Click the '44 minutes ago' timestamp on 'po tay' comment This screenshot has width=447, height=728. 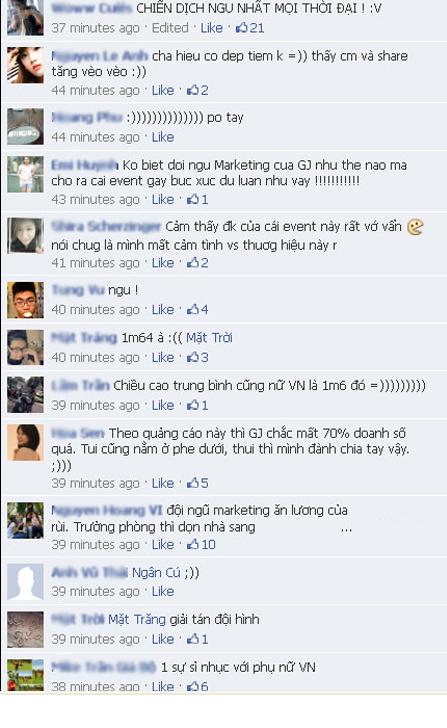[96, 137]
